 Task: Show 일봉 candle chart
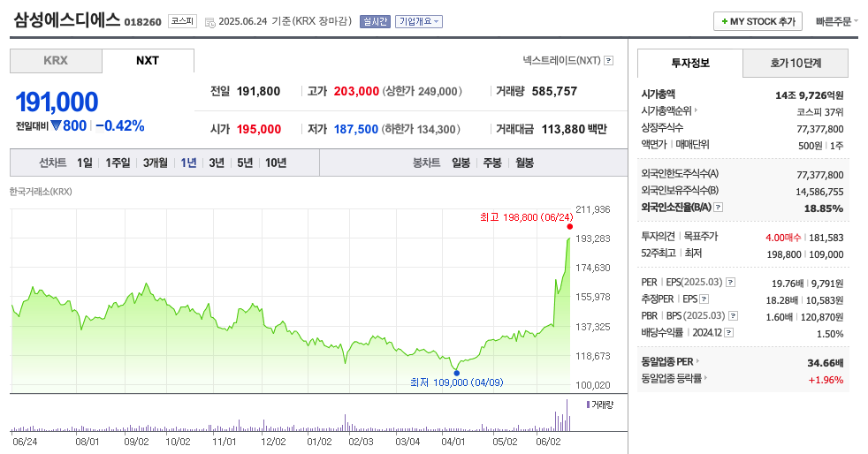(x=461, y=163)
